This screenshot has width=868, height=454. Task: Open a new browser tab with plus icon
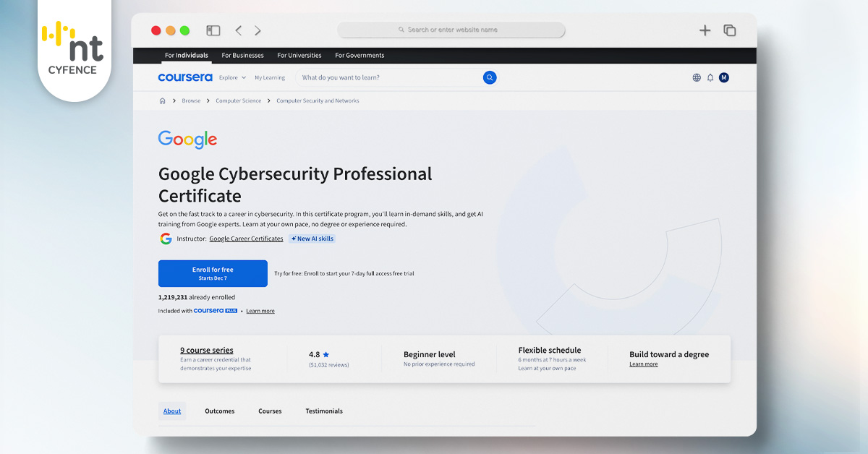[705, 30]
